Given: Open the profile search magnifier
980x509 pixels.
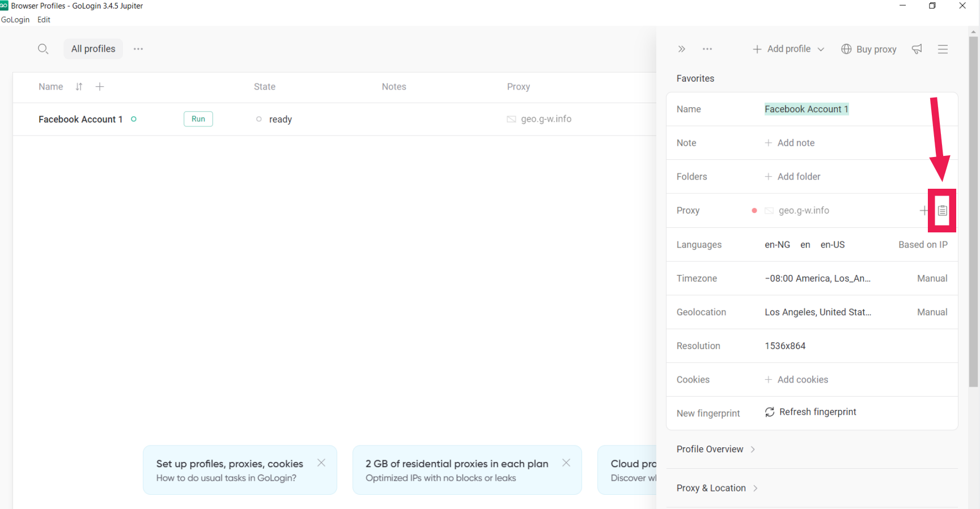Looking at the screenshot, I should point(43,49).
